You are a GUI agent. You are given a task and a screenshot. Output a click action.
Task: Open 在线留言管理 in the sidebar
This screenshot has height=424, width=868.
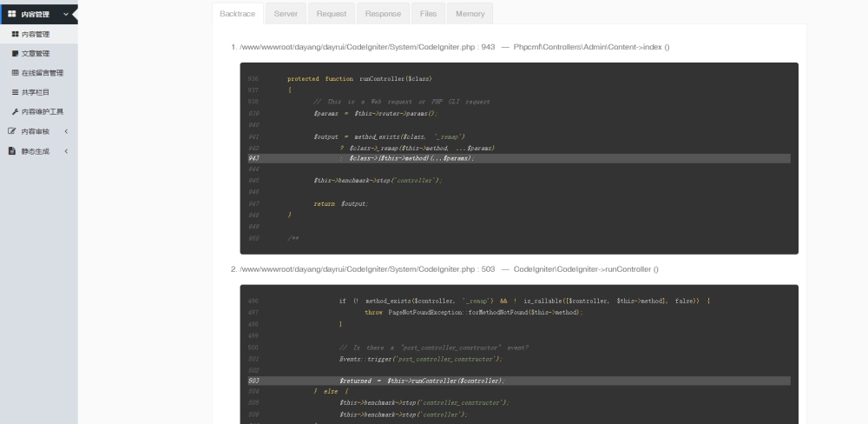43,73
